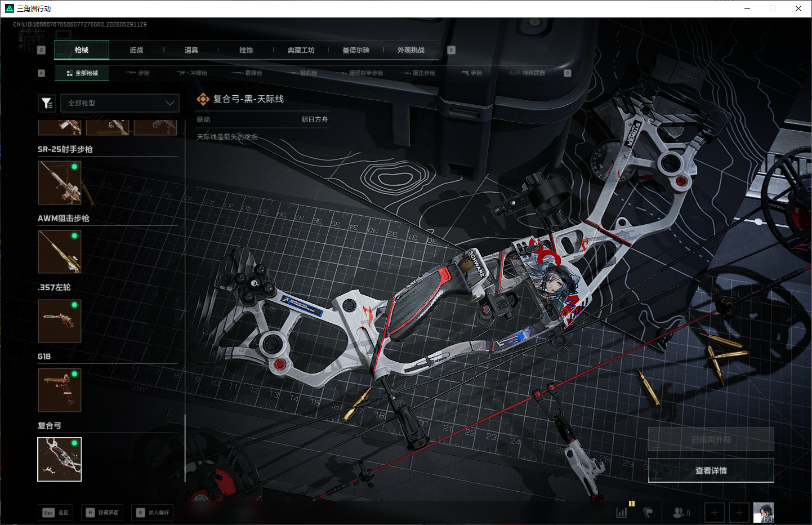Click the E key next-tab icon
Viewport: 812px width, 525px height.
pyautogui.click(x=451, y=50)
